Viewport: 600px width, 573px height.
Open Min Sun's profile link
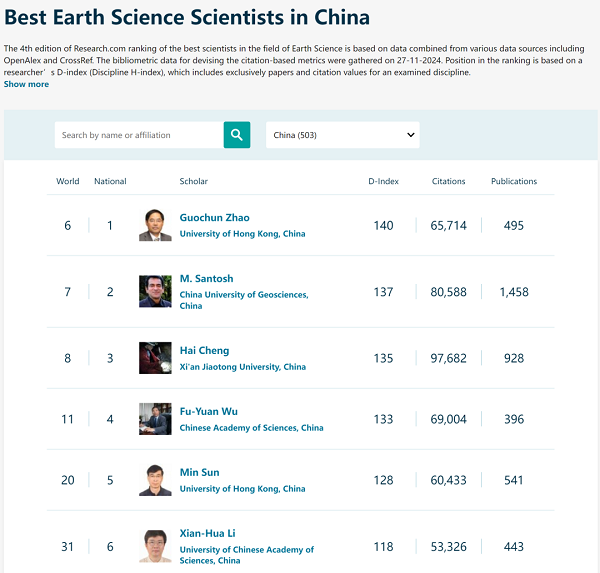pyautogui.click(x=199, y=472)
